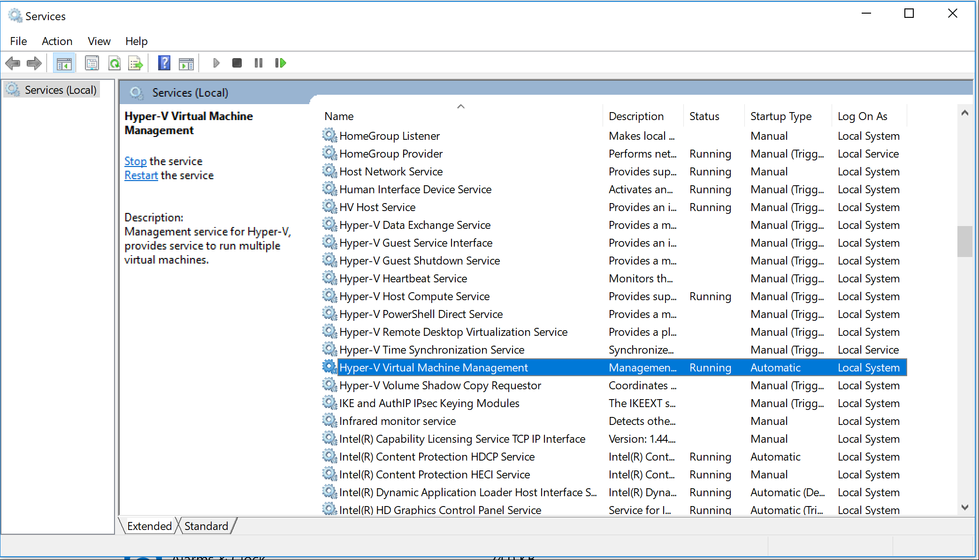Click the Stop Service toolbar icon

point(236,62)
